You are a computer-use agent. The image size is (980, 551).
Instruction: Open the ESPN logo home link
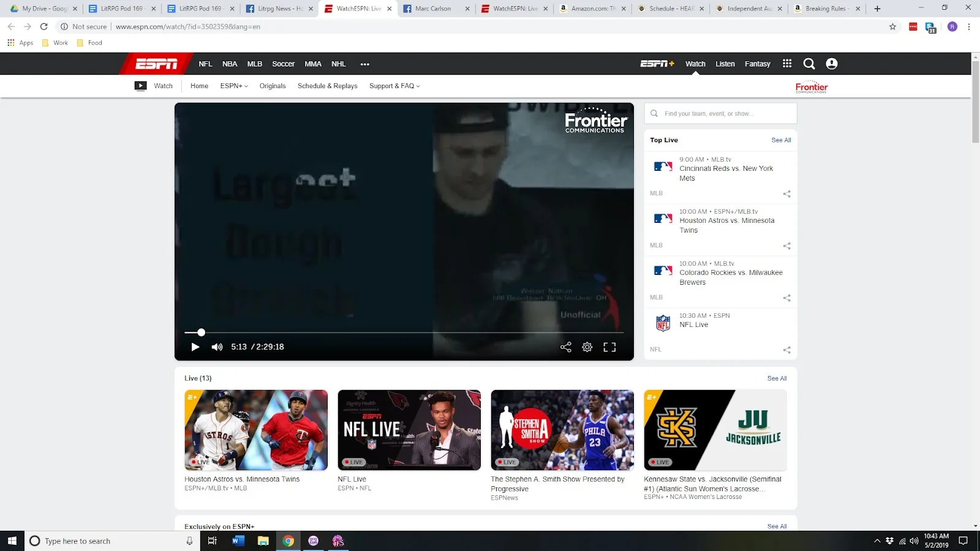[157, 64]
